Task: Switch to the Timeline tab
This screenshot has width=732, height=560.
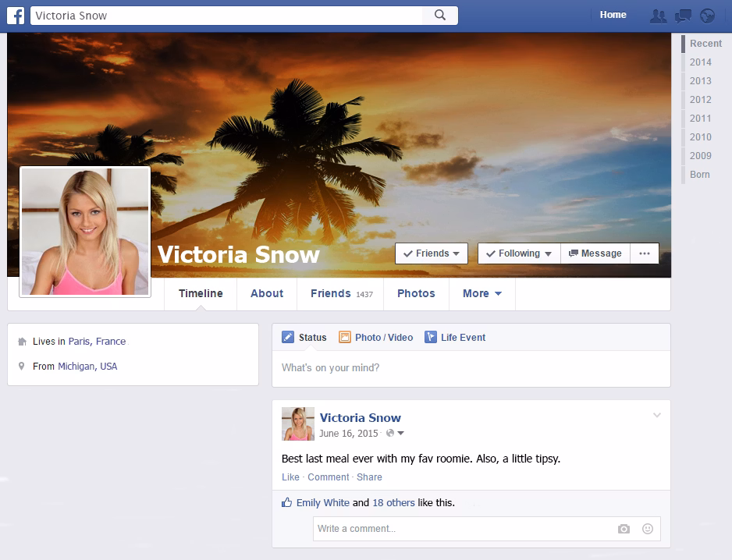Action: [201, 293]
